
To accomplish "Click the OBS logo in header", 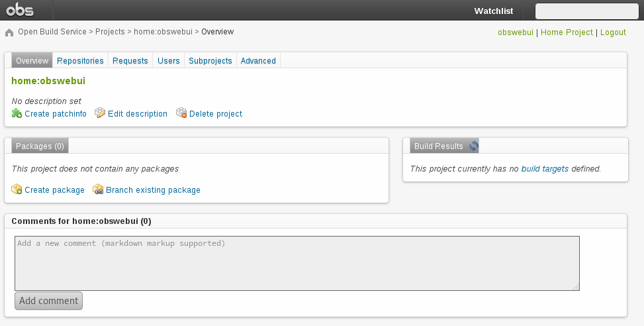I will pyautogui.click(x=20, y=10).
